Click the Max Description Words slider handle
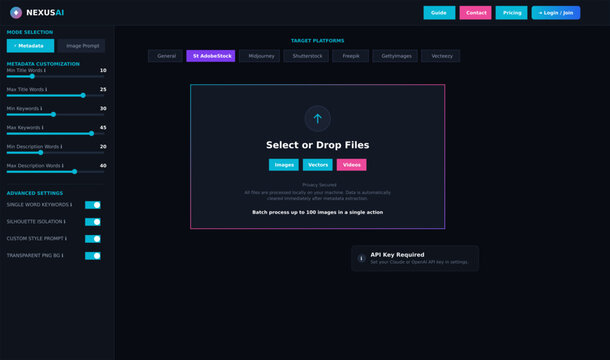The height and width of the screenshot is (360, 610). click(74, 172)
